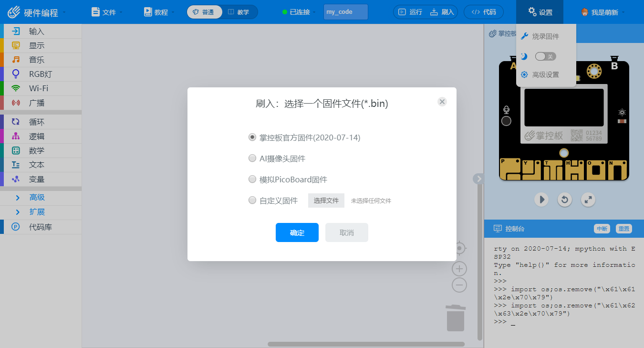Click the simulator reset button

(x=565, y=200)
